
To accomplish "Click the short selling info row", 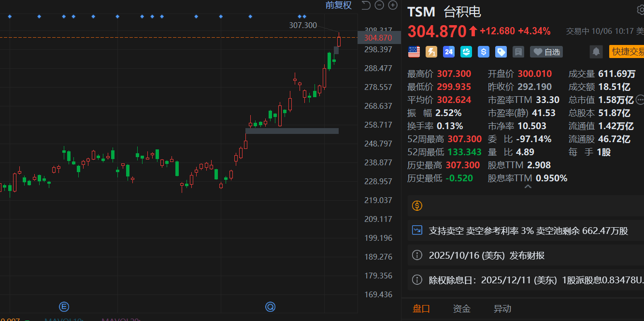I will click(x=526, y=231).
